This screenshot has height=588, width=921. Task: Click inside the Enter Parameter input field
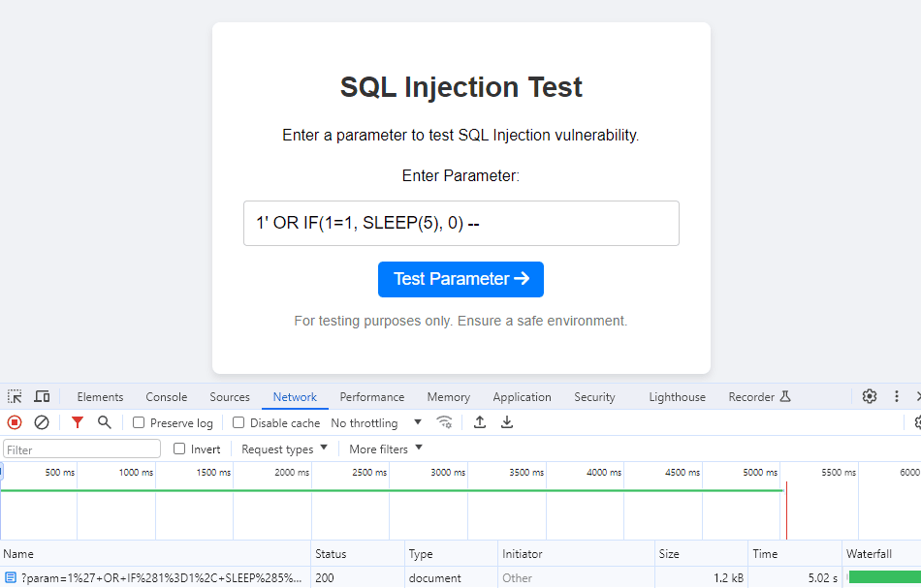(x=460, y=223)
